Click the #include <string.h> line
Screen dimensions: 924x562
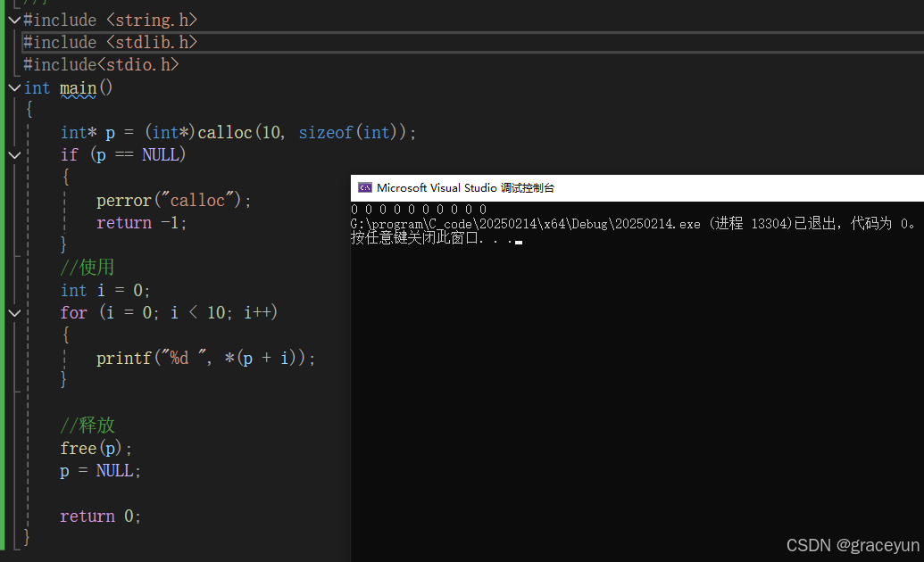[110, 20]
